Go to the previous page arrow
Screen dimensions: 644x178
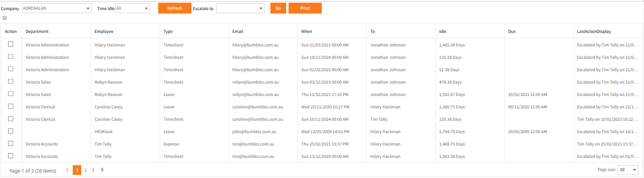[x=67, y=170]
